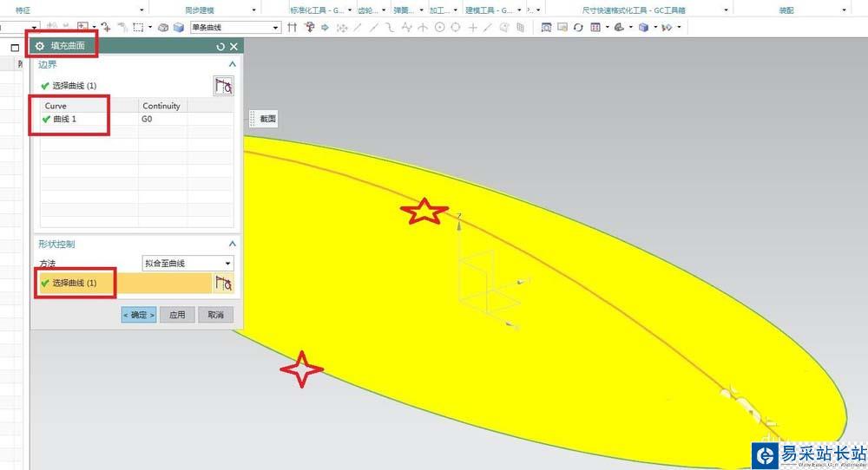Click the plus intersection snap icon

472,28
